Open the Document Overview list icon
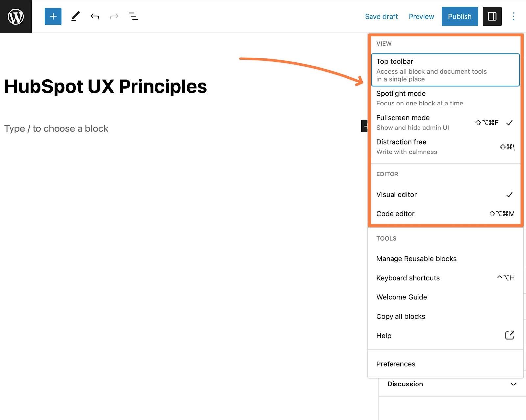 tap(133, 16)
